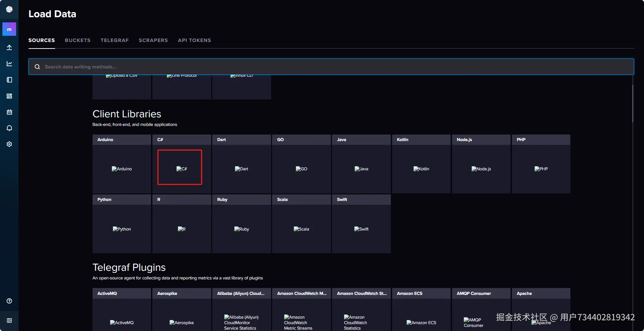Click the 'Load Data' page title
Screen dimensions: 644x331
[x=52, y=14]
